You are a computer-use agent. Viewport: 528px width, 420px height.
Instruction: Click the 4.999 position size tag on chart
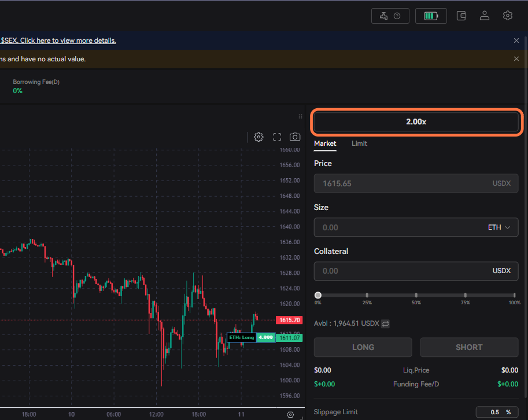point(265,337)
